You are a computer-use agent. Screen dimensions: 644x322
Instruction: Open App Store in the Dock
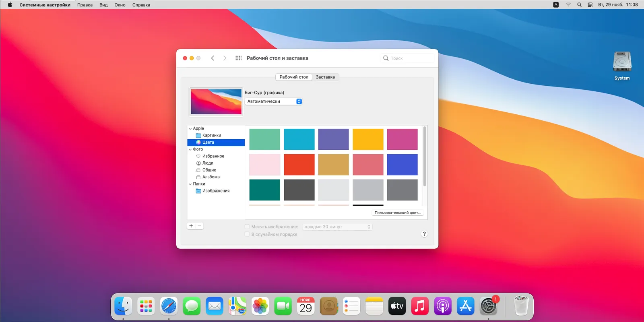466,307
